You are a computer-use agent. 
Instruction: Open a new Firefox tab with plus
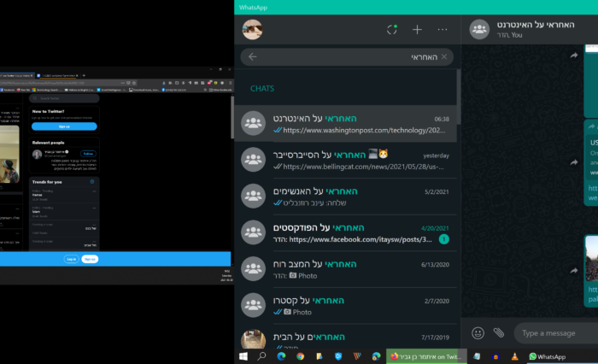point(84,75)
